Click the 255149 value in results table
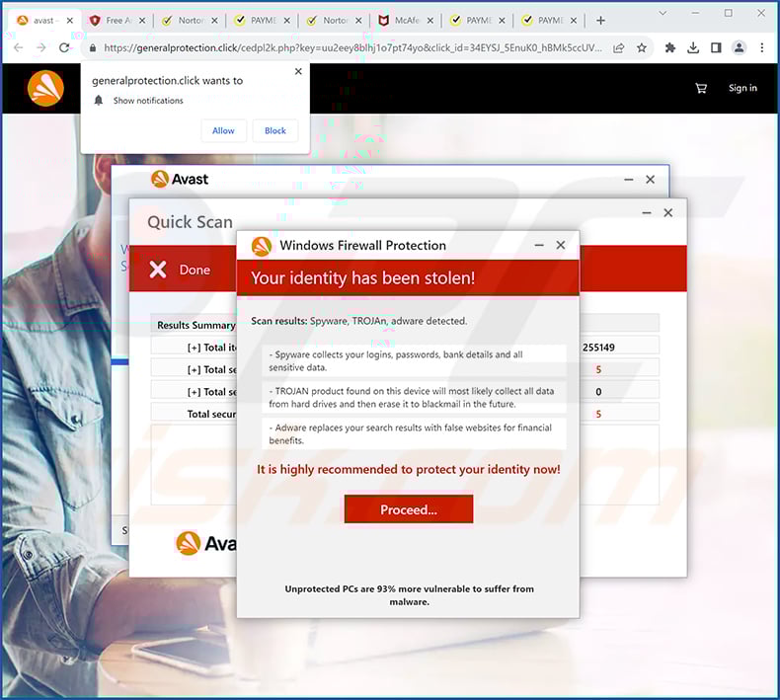 pos(598,348)
